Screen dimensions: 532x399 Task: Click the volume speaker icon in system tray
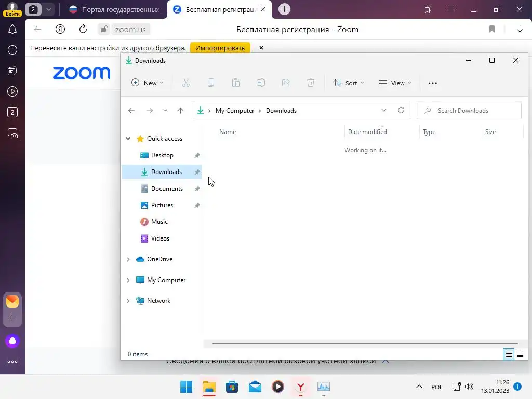tap(469, 387)
